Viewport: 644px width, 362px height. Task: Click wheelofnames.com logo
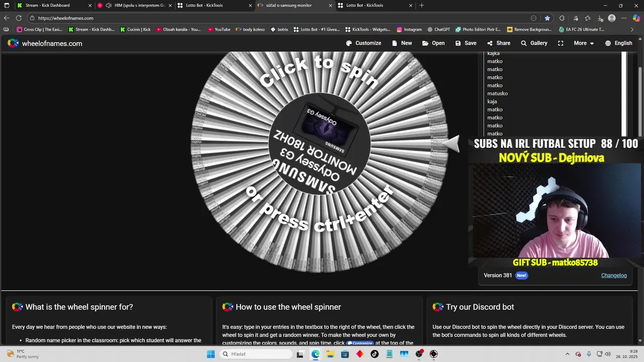click(45, 43)
